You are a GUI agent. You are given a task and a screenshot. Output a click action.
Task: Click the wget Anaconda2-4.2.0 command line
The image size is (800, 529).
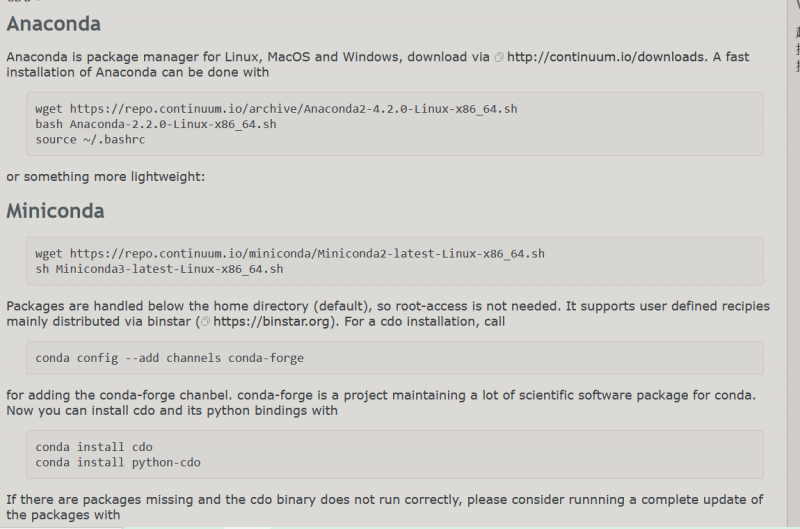pyautogui.click(x=275, y=108)
